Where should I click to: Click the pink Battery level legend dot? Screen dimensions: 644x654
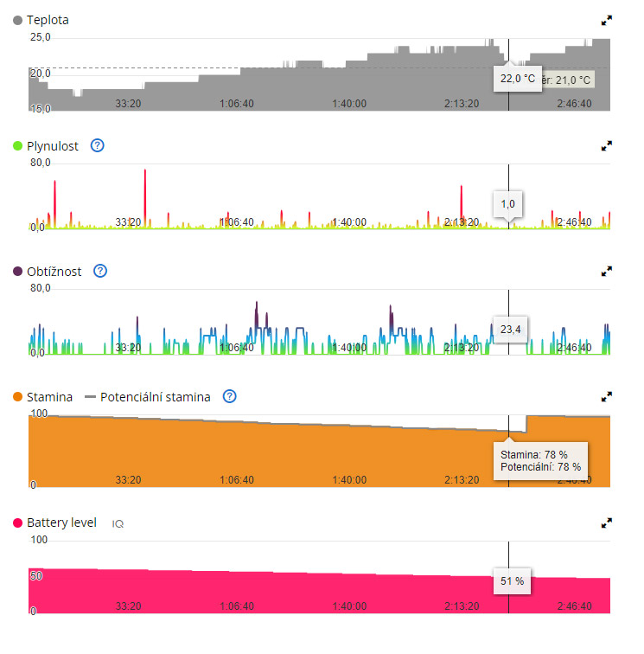coord(18,523)
